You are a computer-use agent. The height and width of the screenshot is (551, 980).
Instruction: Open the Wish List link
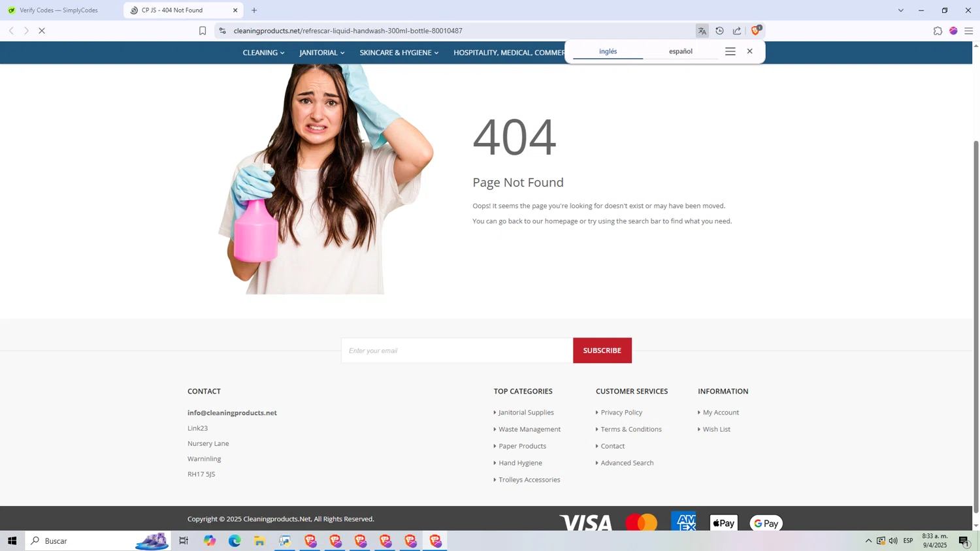(x=716, y=430)
